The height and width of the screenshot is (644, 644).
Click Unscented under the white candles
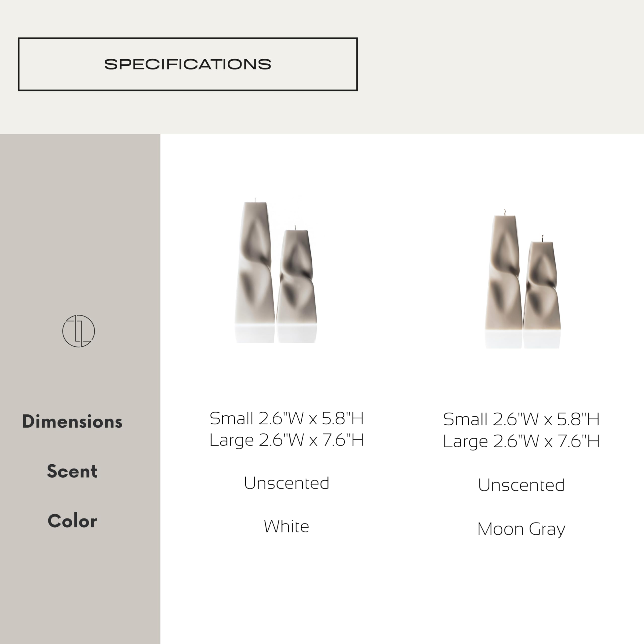point(286,483)
